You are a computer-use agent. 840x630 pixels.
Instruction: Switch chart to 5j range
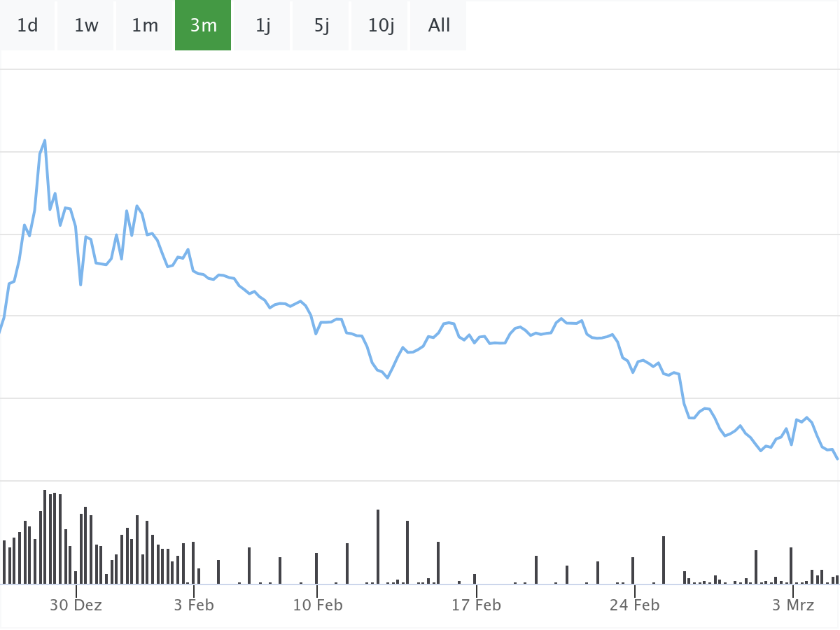pyautogui.click(x=321, y=26)
